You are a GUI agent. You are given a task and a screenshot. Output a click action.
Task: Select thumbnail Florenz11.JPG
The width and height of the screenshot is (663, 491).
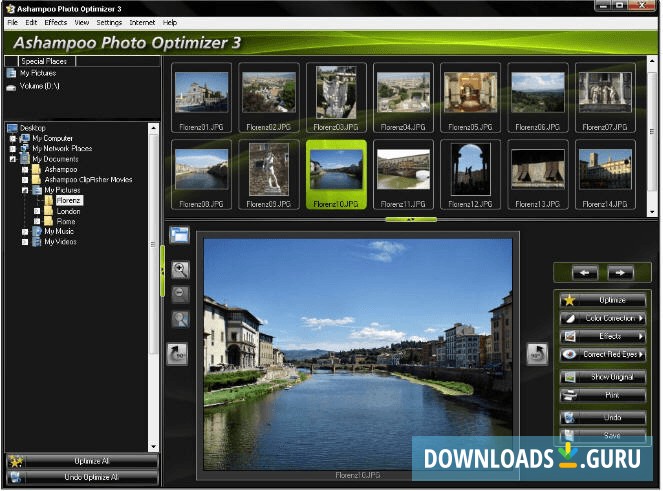pos(403,175)
